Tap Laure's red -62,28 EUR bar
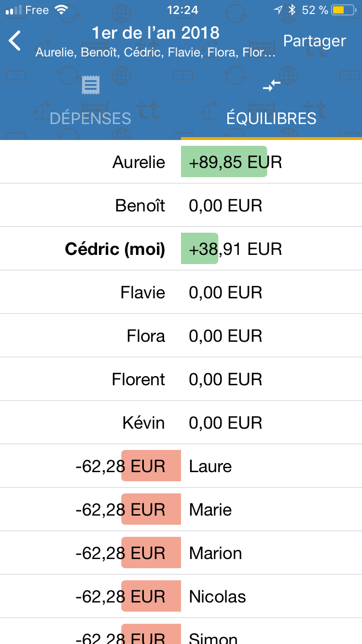Viewport: 362px width, 644px height. point(151,466)
